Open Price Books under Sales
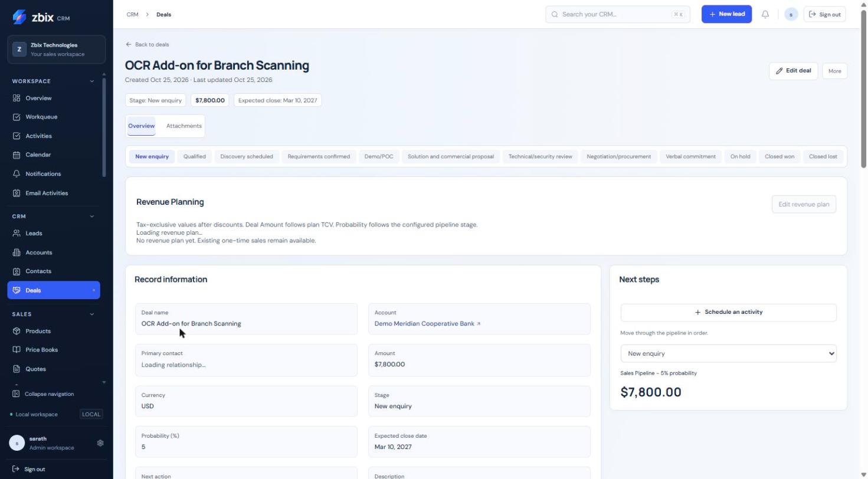868x479 pixels. pos(54,350)
